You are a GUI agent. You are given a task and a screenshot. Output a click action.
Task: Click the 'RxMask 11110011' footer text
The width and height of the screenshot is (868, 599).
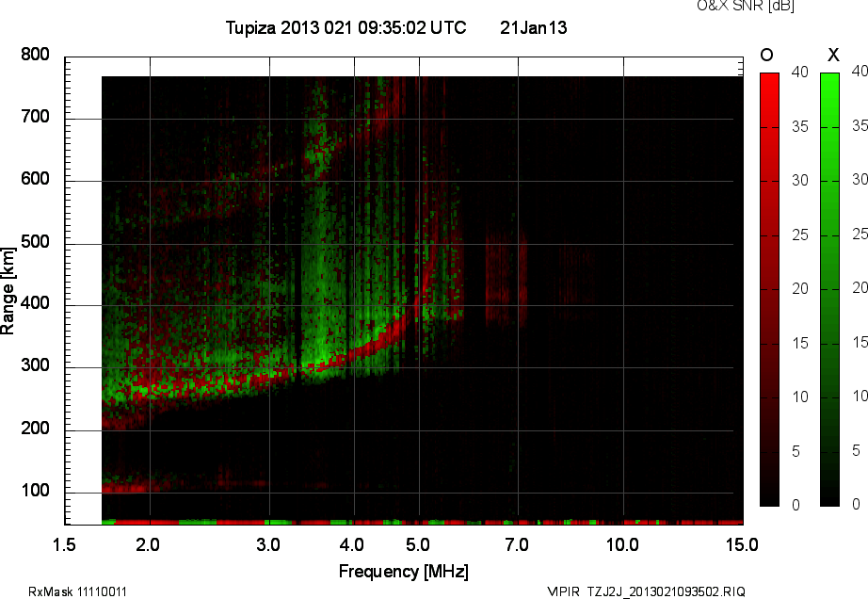point(77,591)
